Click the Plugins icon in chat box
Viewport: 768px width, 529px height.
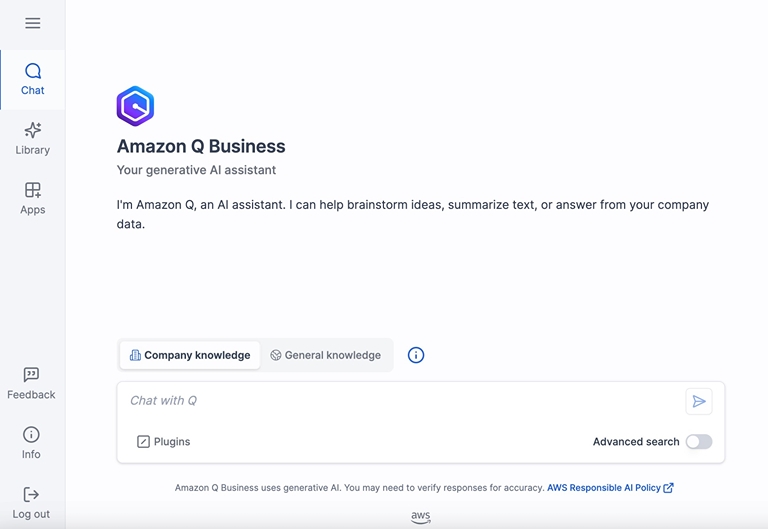[x=143, y=442]
